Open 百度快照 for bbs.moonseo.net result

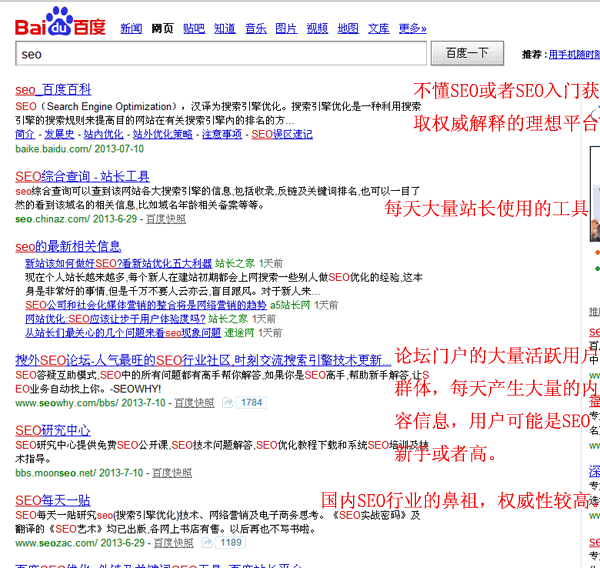tap(172, 473)
